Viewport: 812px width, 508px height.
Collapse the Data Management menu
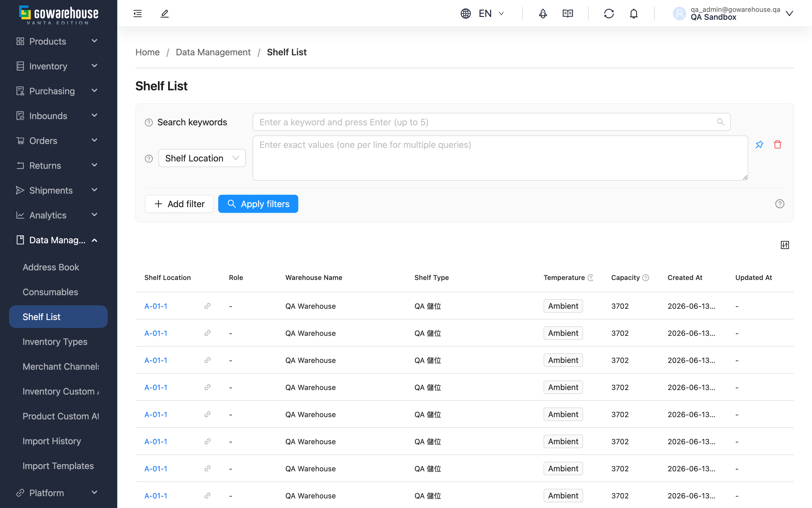pyautogui.click(x=58, y=240)
